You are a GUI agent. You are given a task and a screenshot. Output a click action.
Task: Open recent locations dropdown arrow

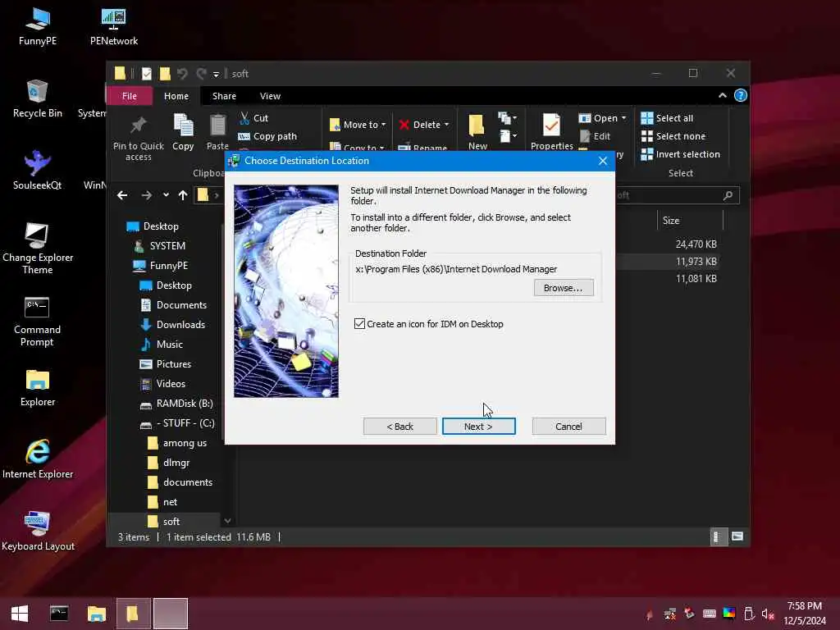pyautogui.click(x=166, y=195)
